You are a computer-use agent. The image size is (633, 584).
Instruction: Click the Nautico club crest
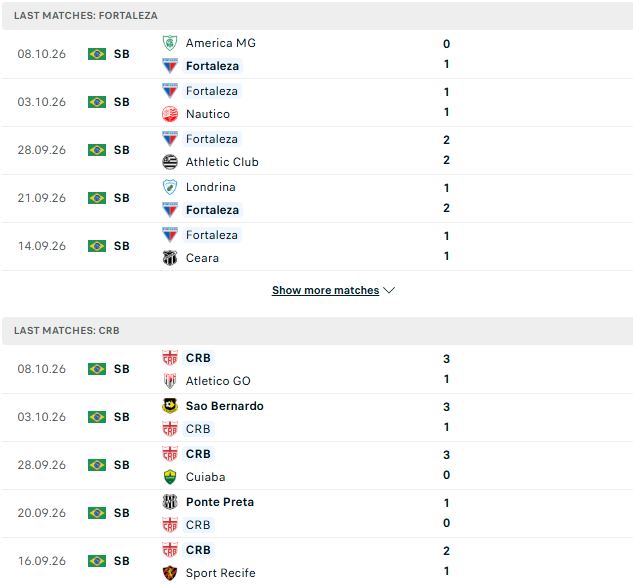[x=170, y=114]
